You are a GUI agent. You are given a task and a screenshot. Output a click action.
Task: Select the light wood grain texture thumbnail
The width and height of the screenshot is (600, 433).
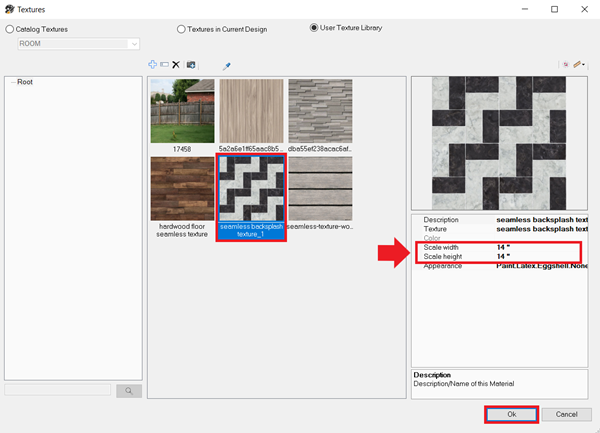click(251, 111)
